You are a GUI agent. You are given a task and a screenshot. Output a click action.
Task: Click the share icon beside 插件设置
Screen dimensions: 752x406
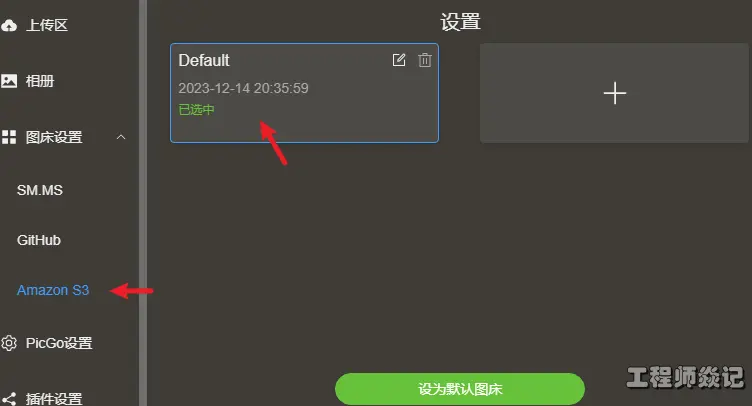(9, 399)
